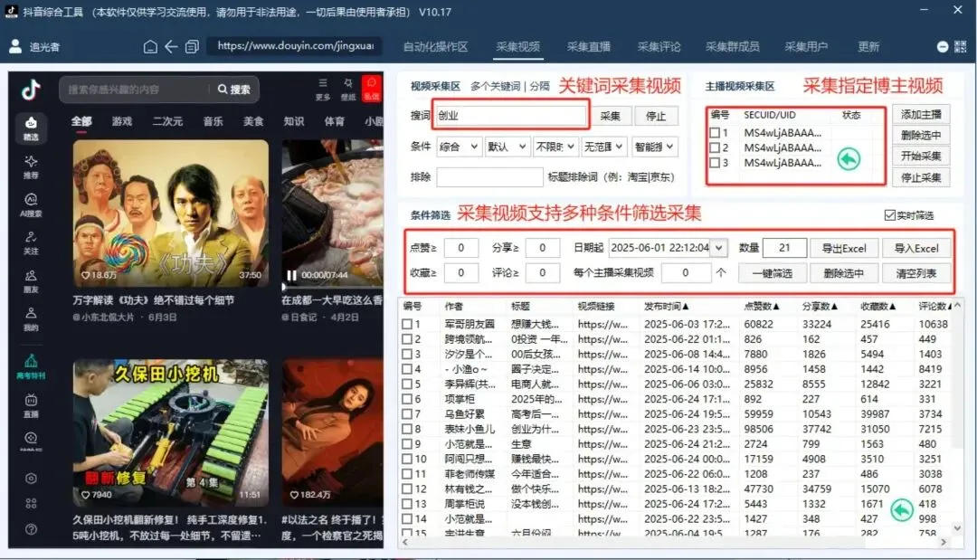Tick the checkbox for row 周掌柜说
This screenshot has width=977, height=560.
(x=407, y=503)
